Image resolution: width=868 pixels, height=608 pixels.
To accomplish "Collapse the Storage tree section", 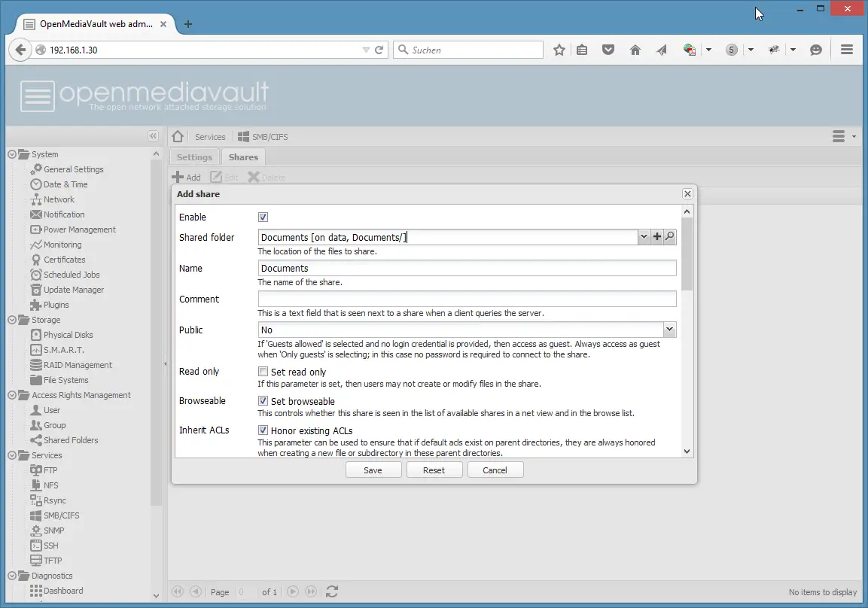I will (12, 320).
